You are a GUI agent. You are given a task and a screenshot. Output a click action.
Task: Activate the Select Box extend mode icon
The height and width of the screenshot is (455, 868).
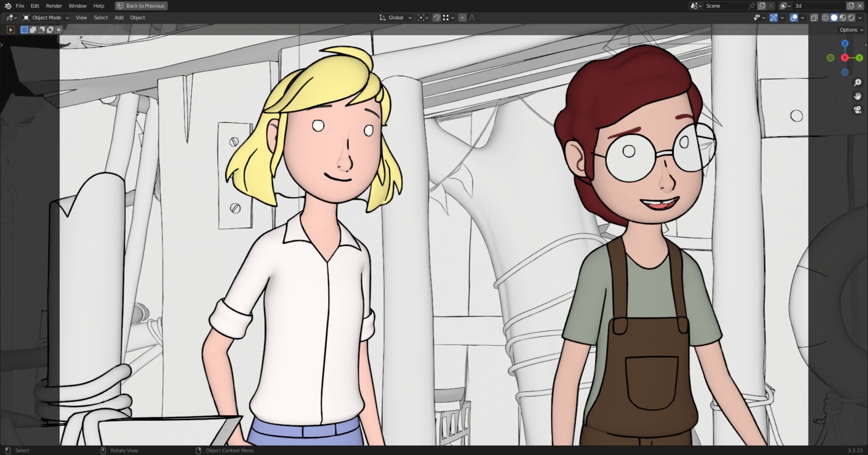(33, 29)
